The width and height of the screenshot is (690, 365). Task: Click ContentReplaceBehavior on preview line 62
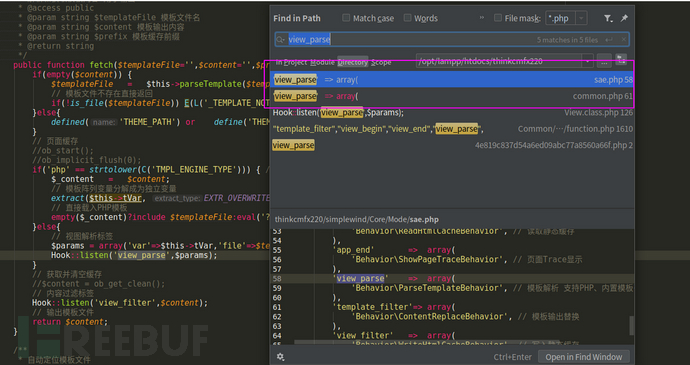pyautogui.click(x=430, y=317)
